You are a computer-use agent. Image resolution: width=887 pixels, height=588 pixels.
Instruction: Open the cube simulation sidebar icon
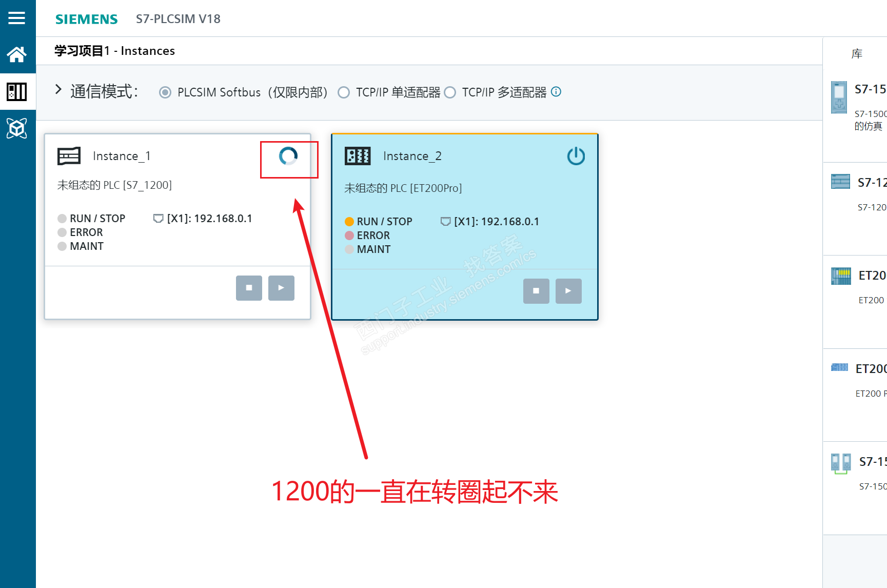coord(16,128)
